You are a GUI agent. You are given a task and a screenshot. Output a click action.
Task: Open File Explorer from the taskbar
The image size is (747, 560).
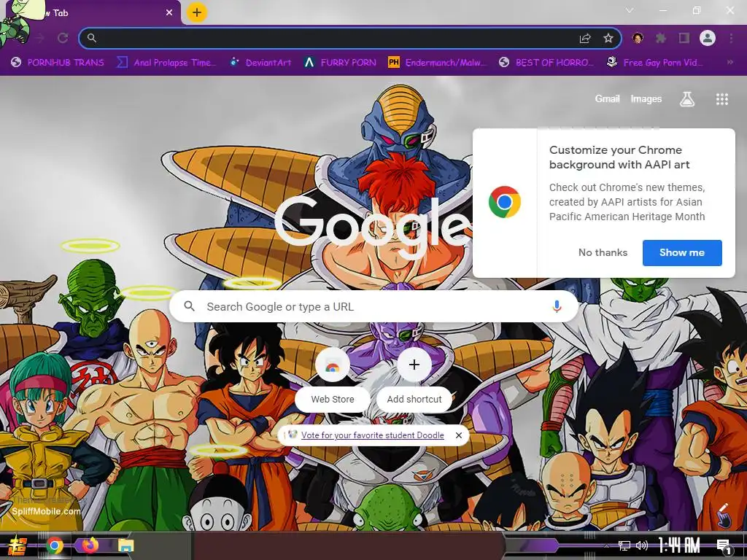[125, 545]
